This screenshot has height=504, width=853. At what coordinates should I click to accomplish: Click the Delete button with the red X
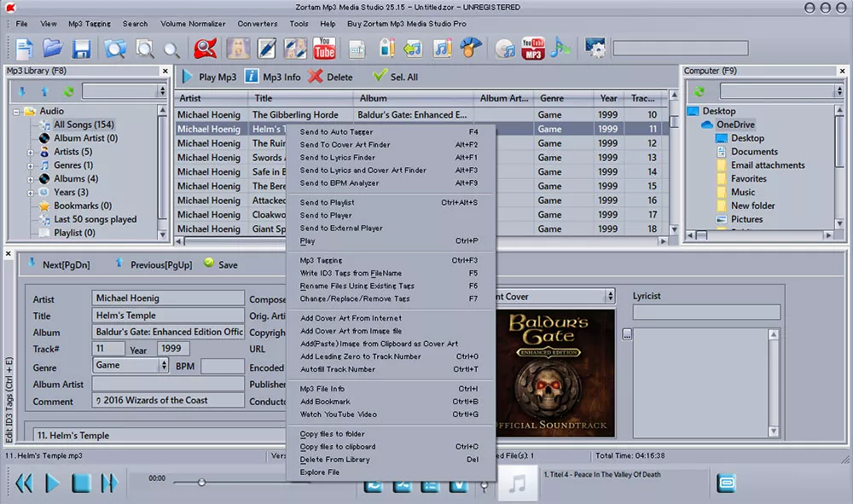(331, 77)
